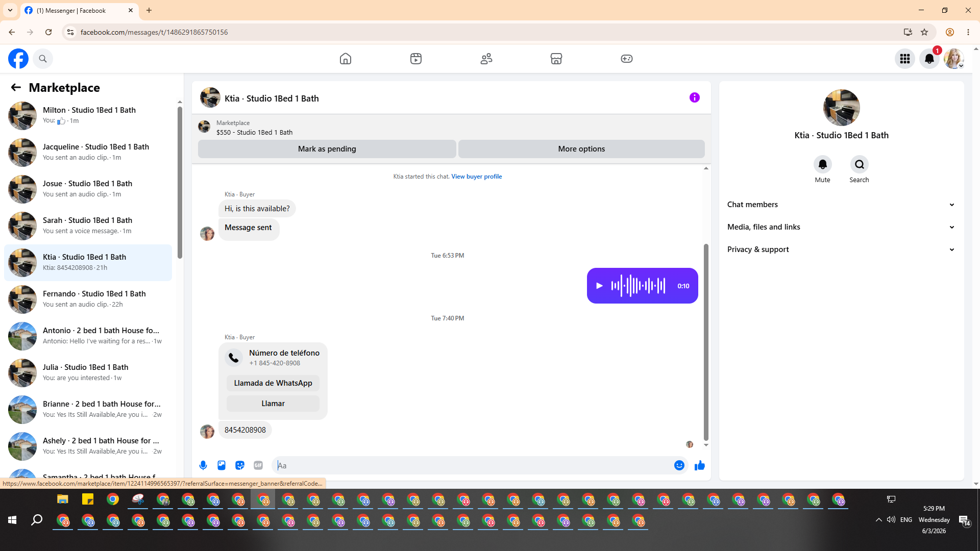The height and width of the screenshot is (551, 980).
Task: Open Antonio 2 bed 1 bath House chat
Action: [88, 336]
